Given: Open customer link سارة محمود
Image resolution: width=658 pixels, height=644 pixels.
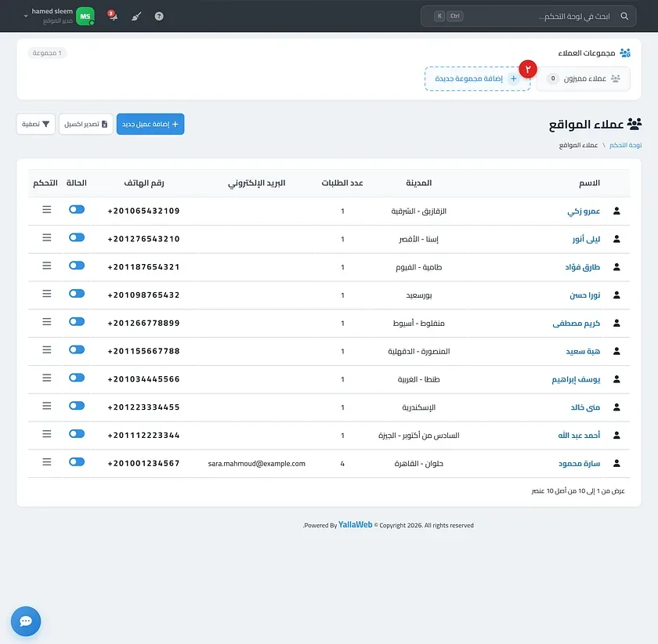Looking at the screenshot, I should (579, 464).
